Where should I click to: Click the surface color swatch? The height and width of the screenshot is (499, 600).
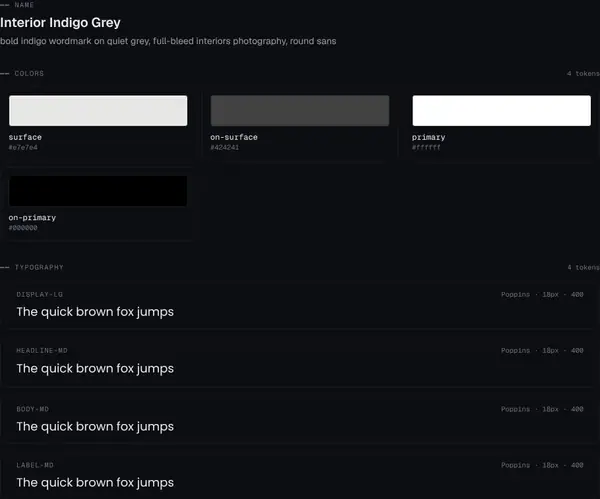tap(98, 111)
